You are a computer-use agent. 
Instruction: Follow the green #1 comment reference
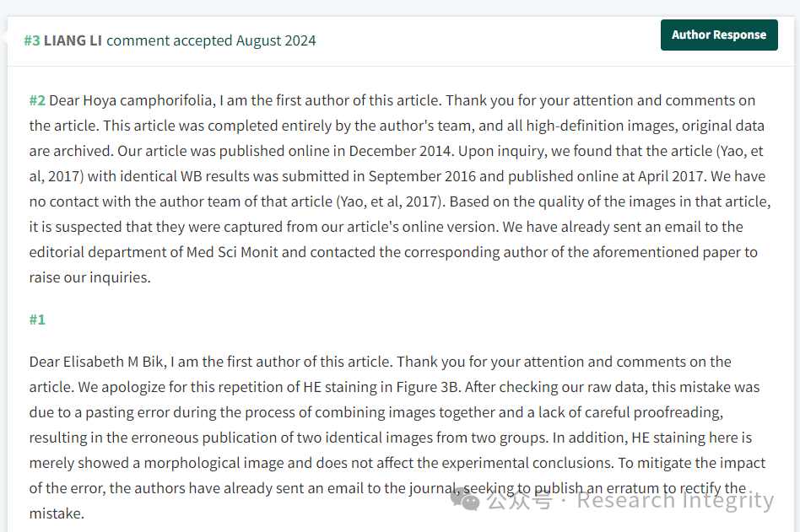click(37, 320)
